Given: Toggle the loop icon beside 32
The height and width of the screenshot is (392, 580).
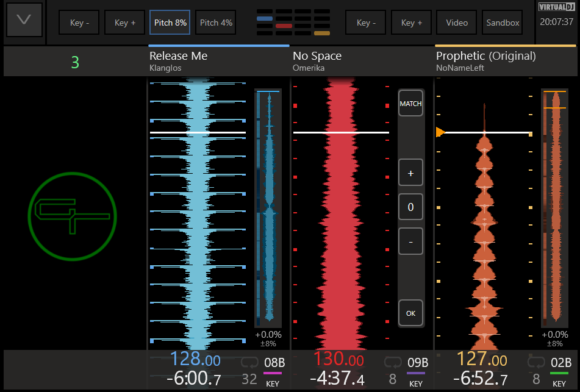Looking at the screenshot, I should (x=249, y=363).
